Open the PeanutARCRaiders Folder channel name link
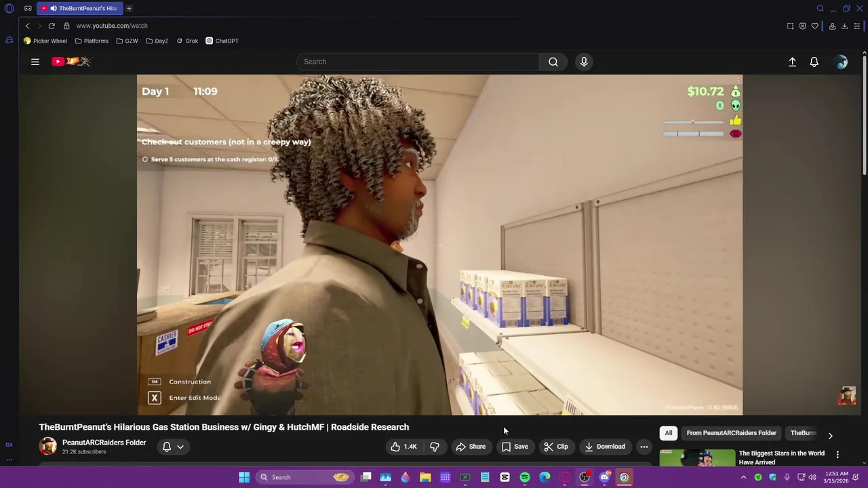868x488 pixels. click(x=104, y=443)
